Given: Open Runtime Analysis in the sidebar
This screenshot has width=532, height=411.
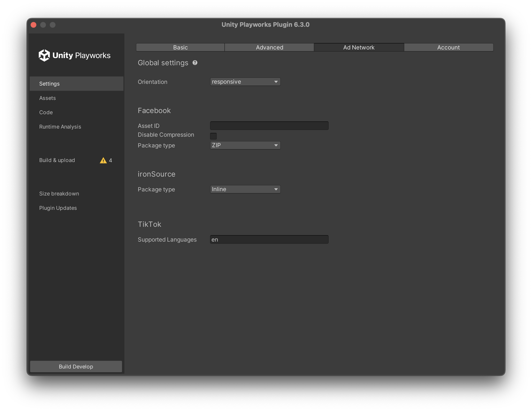Looking at the screenshot, I should point(77,127).
